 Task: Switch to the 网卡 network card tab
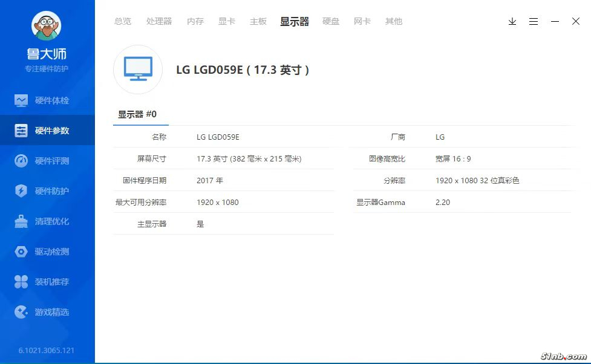[362, 21]
